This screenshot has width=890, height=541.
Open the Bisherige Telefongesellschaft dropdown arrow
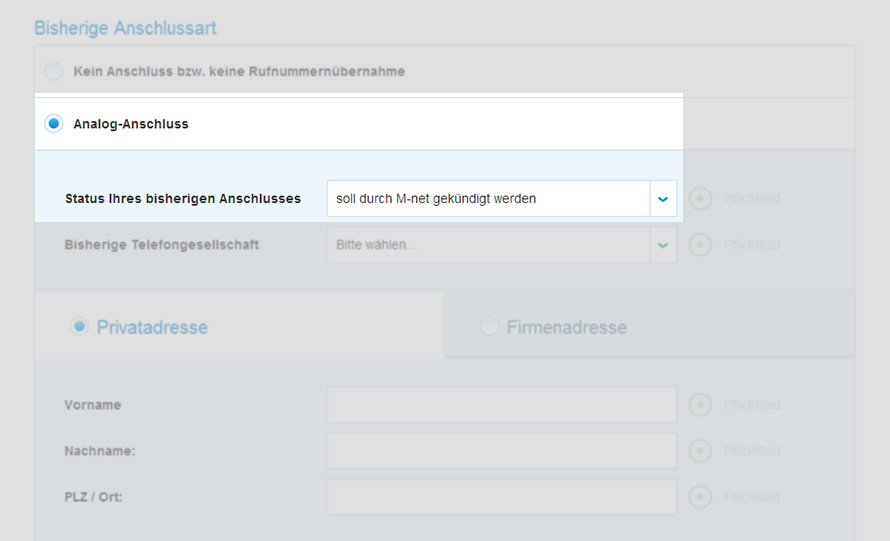[663, 244]
